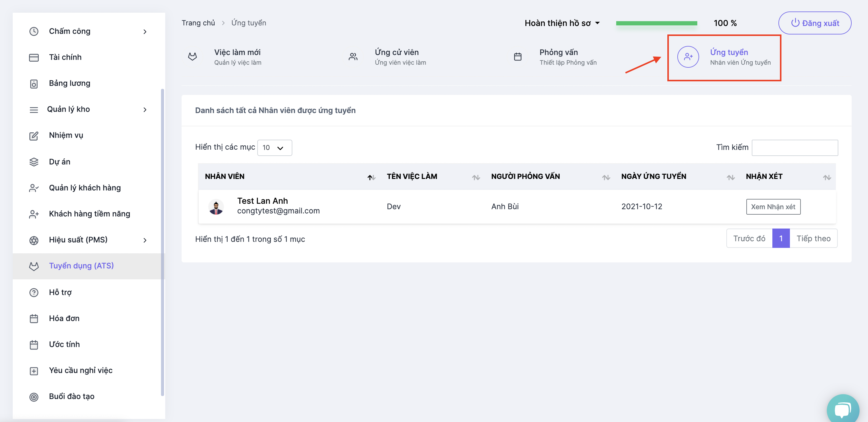Viewport: 868px width, 422px height.
Task: Click the Xem Nhận xét button
Action: click(x=773, y=207)
